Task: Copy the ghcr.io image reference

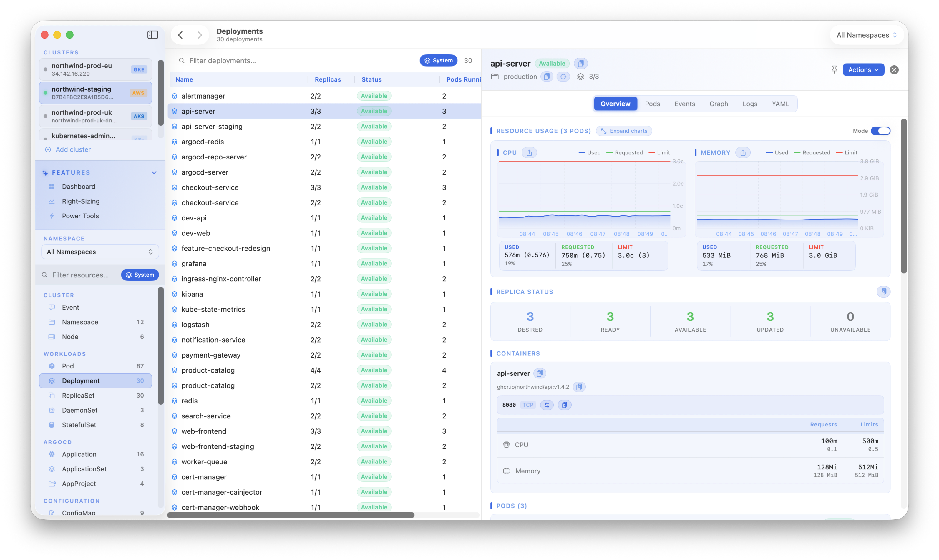Action: tap(579, 387)
